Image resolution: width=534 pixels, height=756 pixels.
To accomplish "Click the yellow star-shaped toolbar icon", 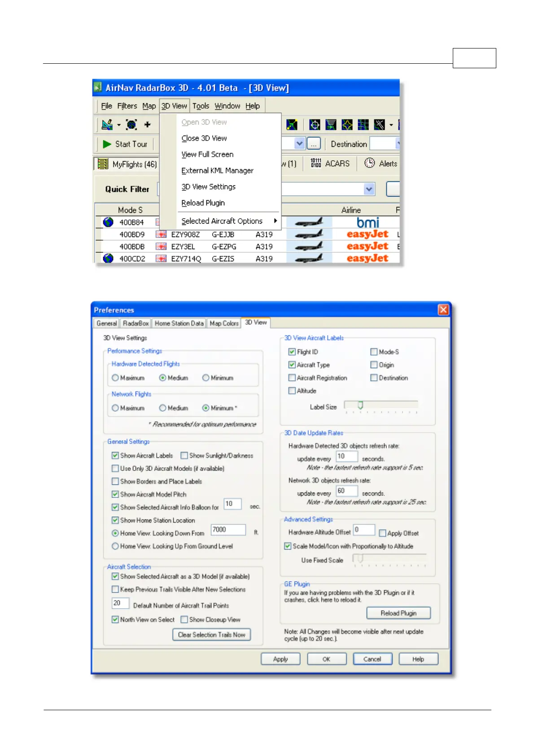I will click(347, 124).
